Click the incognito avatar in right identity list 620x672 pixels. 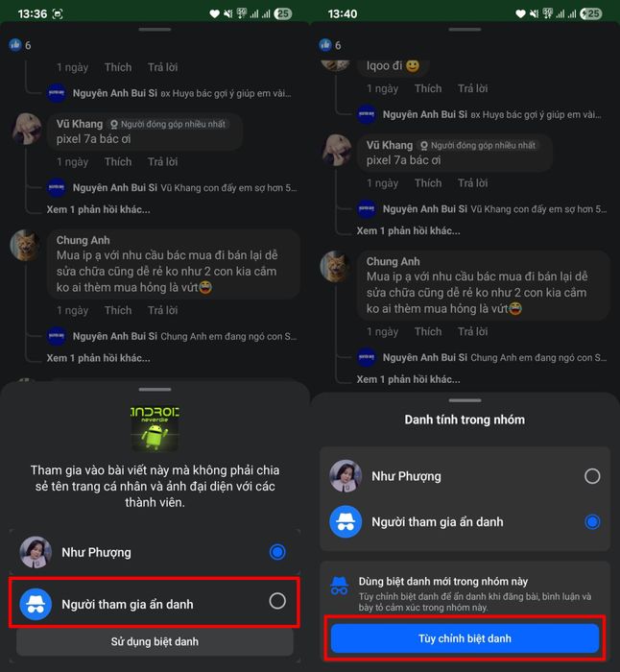(x=346, y=521)
